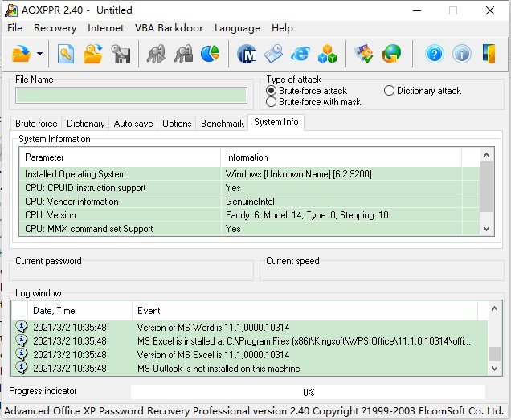The image size is (511, 420).
Task: Click the Open File folder icon
Action: click(22, 54)
